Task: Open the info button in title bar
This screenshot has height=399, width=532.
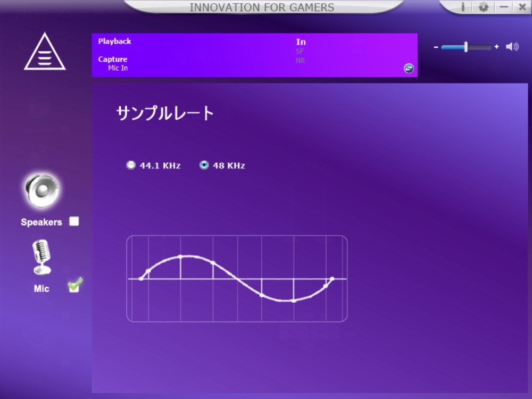Action: 462,7
